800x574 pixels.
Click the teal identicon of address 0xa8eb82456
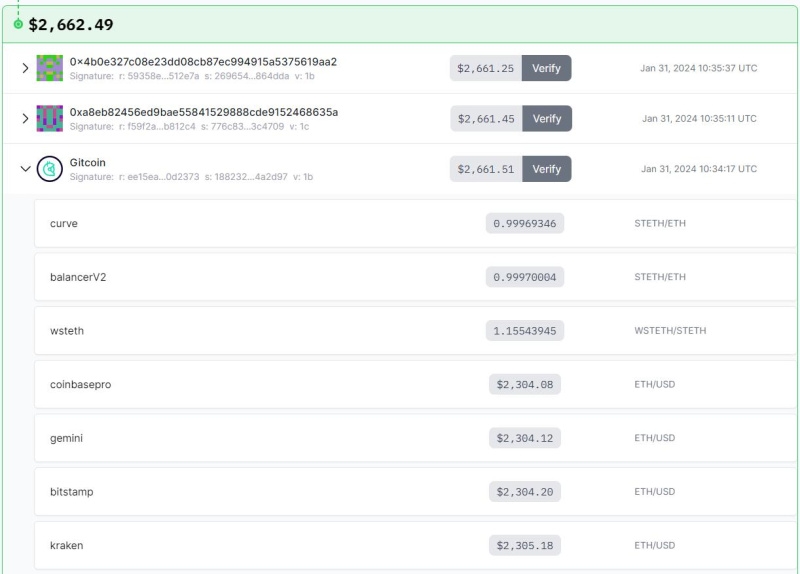pyautogui.click(x=49, y=118)
